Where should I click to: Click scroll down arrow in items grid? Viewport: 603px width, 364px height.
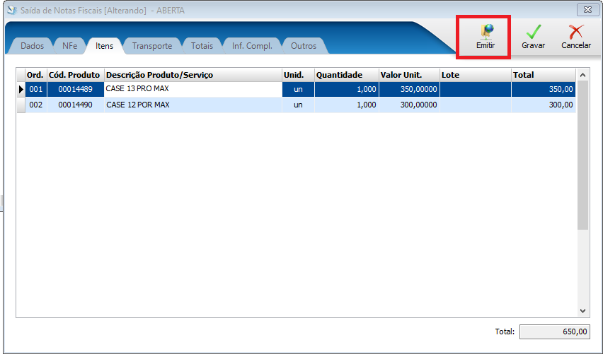[582, 311]
